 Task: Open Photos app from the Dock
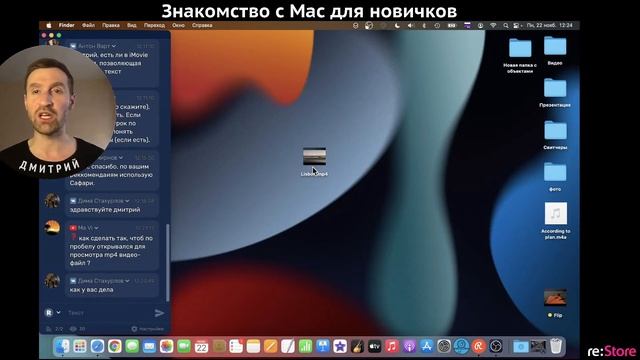167,347
